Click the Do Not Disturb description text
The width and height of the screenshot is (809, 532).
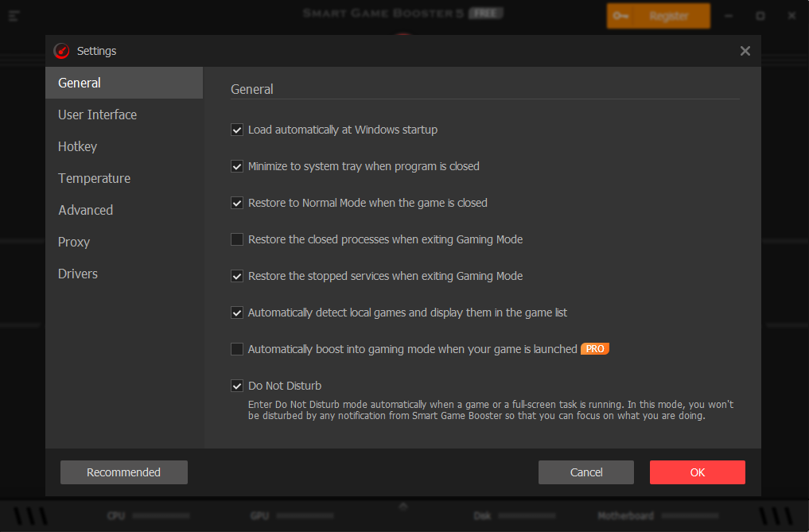coord(491,410)
